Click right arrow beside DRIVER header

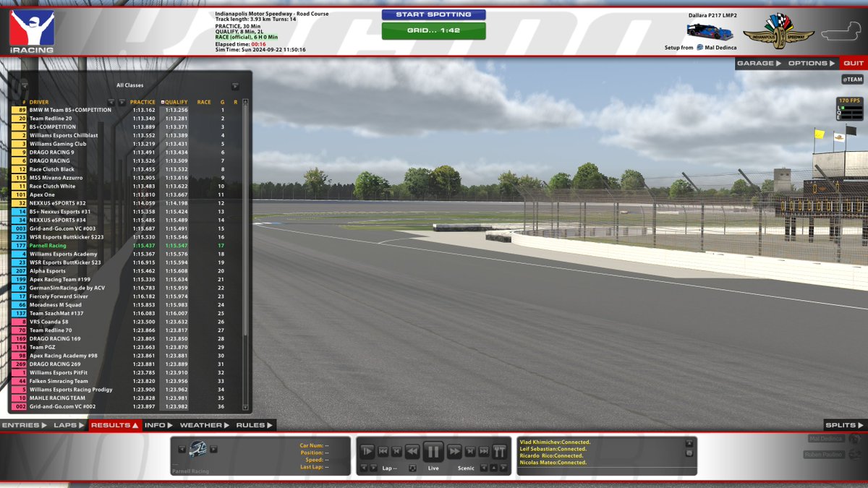click(x=122, y=102)
